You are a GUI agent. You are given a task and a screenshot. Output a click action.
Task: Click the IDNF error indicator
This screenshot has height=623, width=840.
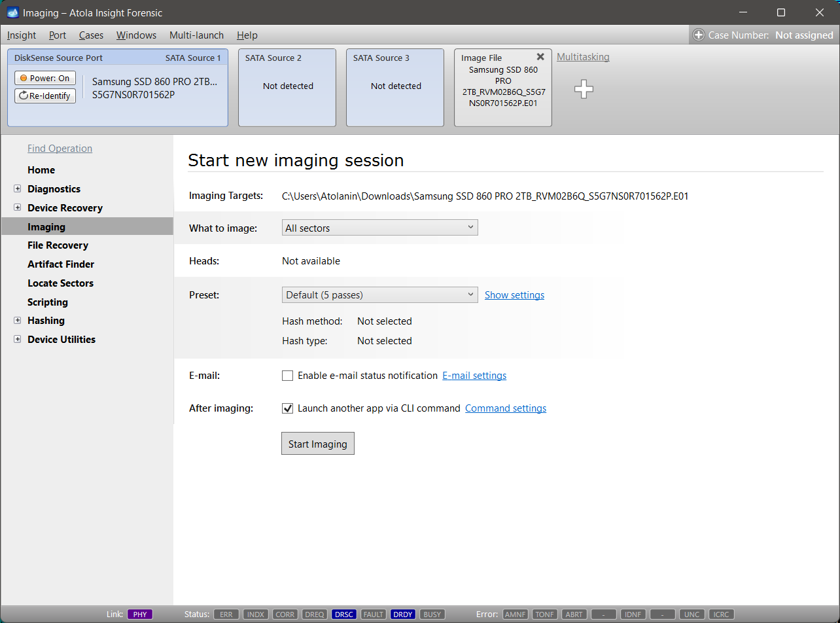point(633,614)
